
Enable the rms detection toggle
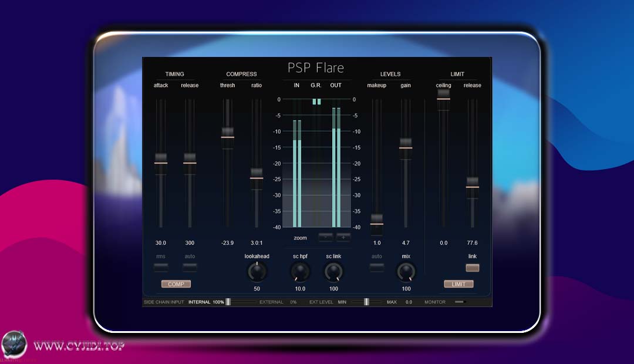point(160,267)
